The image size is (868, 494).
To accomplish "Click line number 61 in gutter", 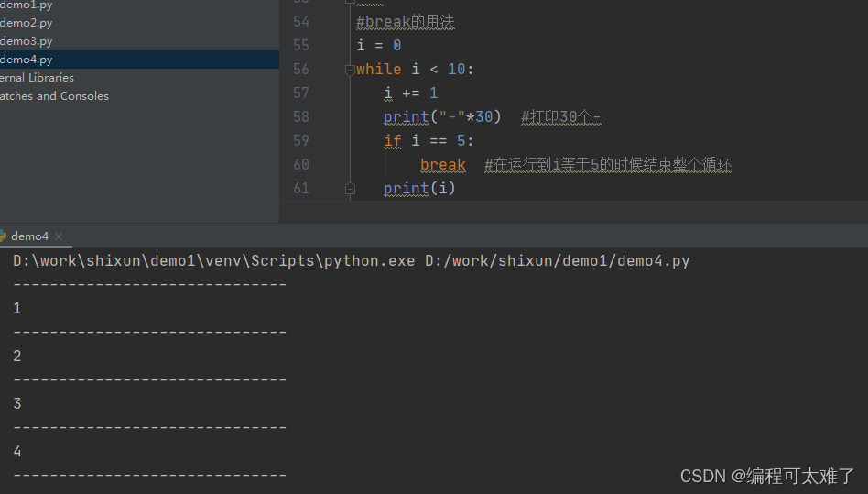I will tap(301, 188).
